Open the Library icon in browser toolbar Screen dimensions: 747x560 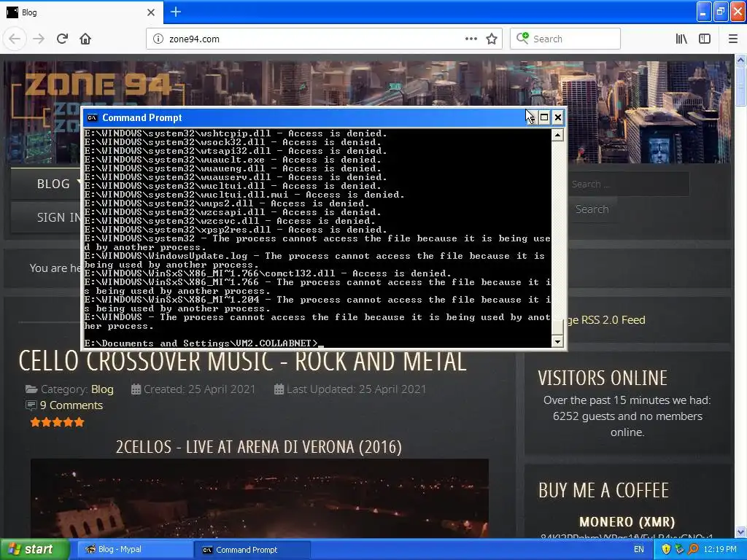pos(681,39)
